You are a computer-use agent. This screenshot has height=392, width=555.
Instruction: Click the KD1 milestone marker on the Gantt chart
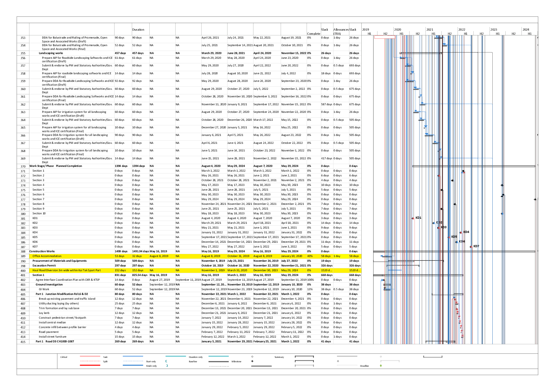click(413, 218)
